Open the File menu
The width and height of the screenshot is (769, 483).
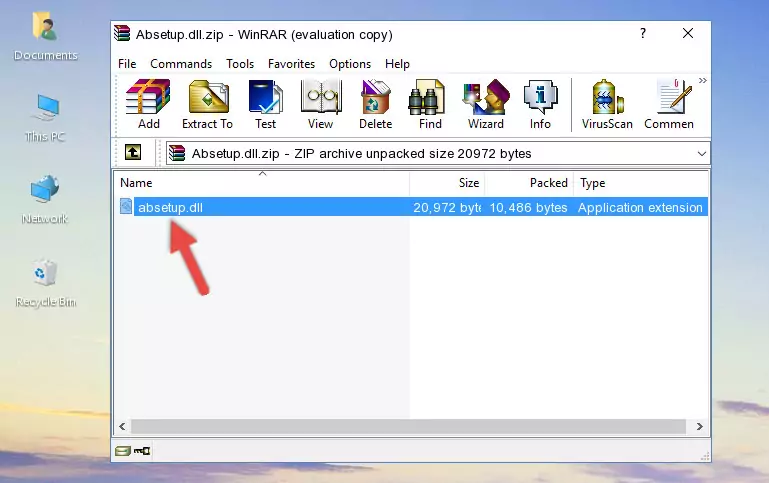[127, 64]
